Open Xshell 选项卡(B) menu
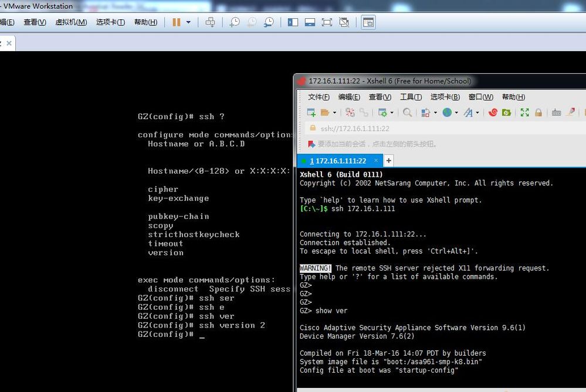Screen dimensions: 586x392 click(x=445, y=97)
